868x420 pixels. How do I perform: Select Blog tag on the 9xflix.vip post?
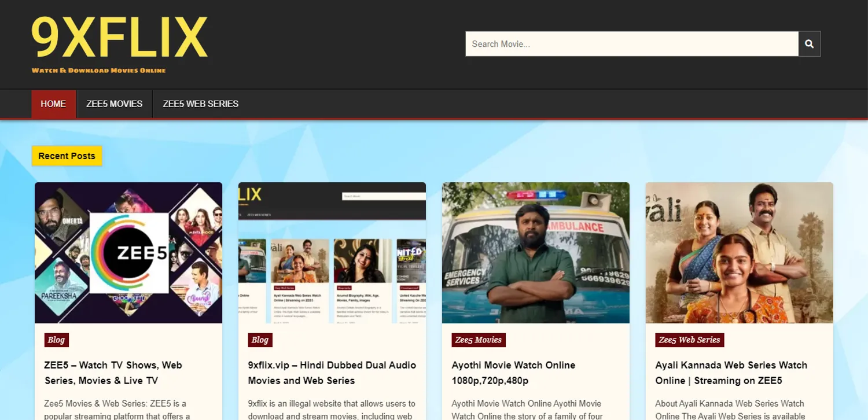point(260,340)
